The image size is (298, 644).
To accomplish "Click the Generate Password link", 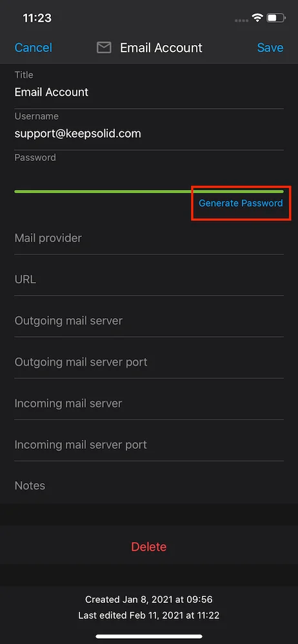I will [x=241, y=203].
